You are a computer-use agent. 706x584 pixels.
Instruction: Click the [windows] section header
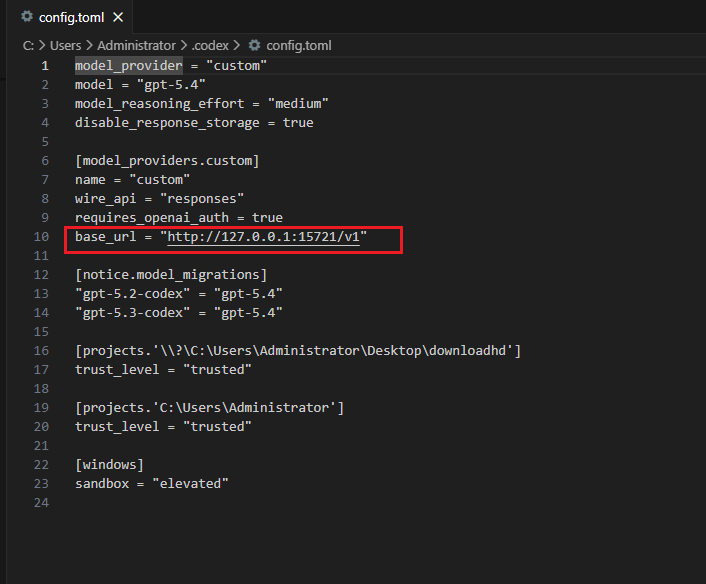pos(109,465)
